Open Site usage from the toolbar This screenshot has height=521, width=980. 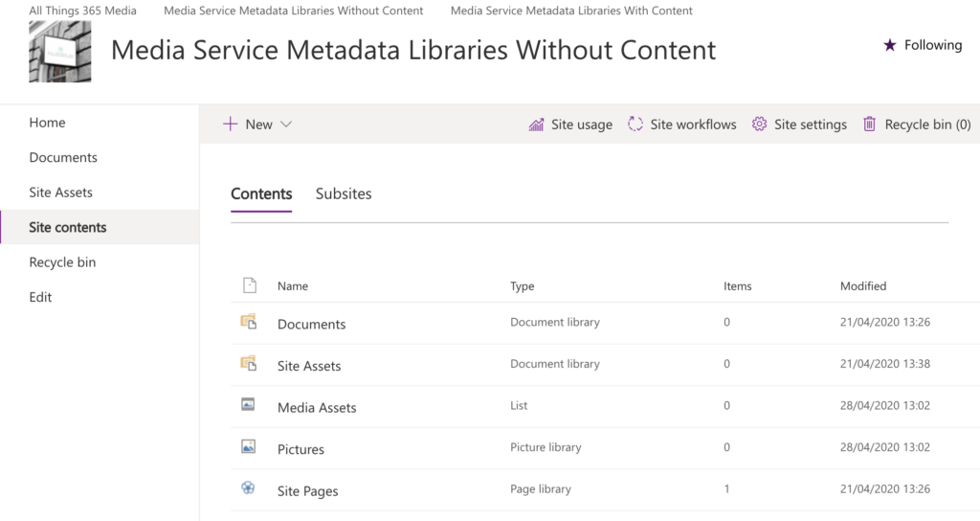pos(570,125)
